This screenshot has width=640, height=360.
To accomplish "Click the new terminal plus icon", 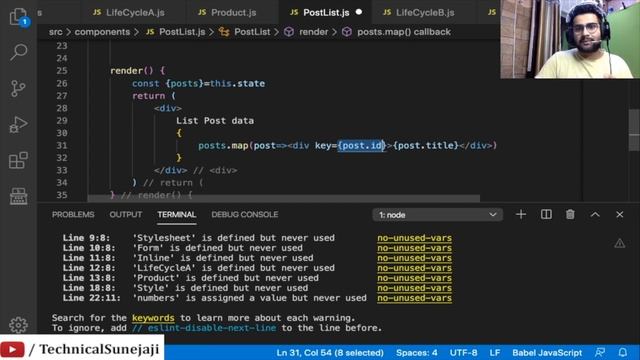I will [521, 214].
